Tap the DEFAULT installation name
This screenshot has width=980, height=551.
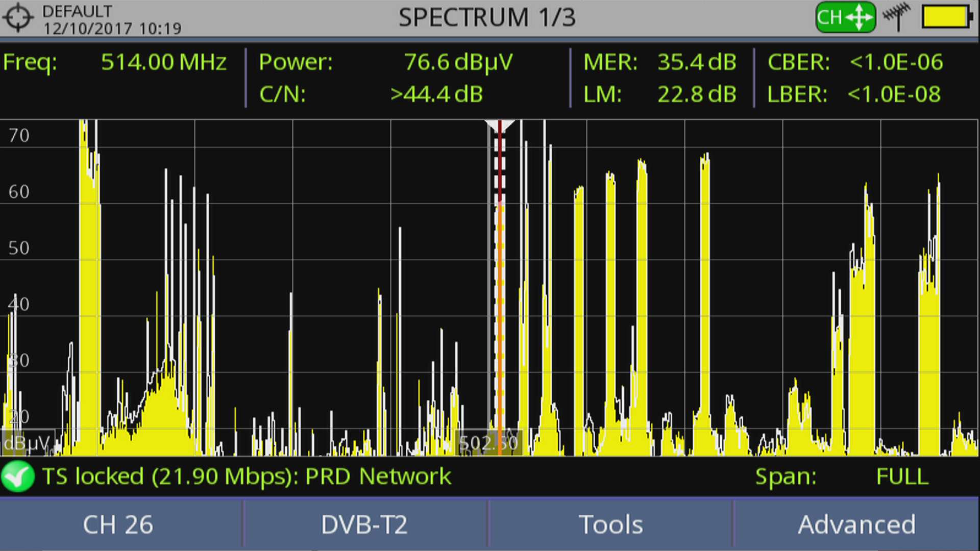click(77, 11)
